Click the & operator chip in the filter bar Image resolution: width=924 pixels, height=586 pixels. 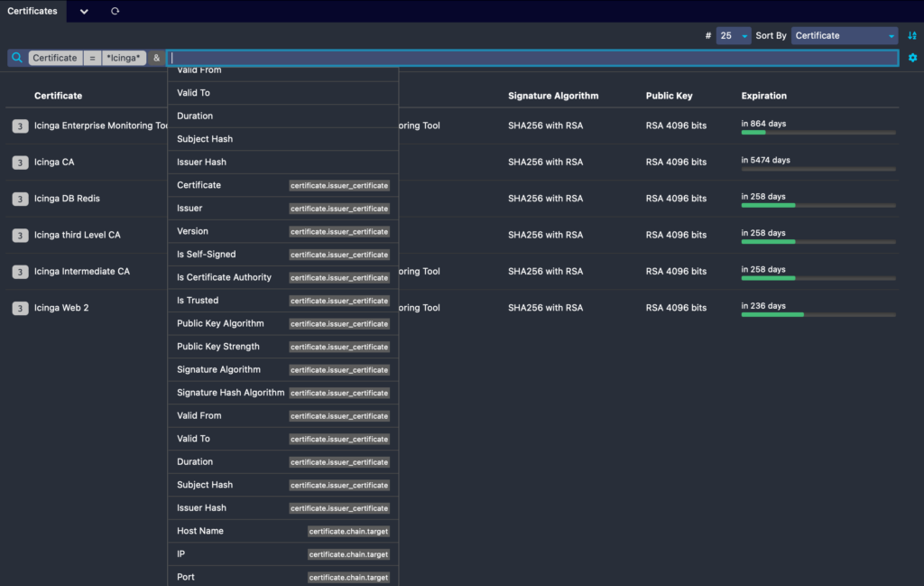[x=156, y=57]
